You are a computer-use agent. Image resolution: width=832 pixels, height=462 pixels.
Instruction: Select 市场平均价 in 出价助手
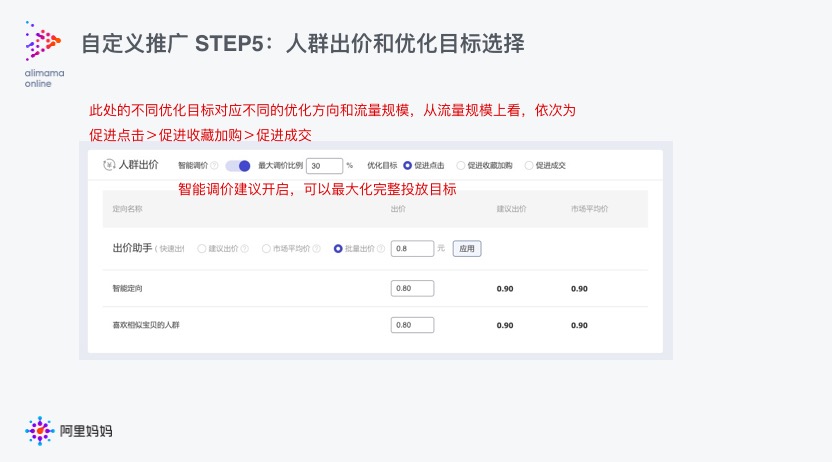pyautogui.click(x=266, y=249)
